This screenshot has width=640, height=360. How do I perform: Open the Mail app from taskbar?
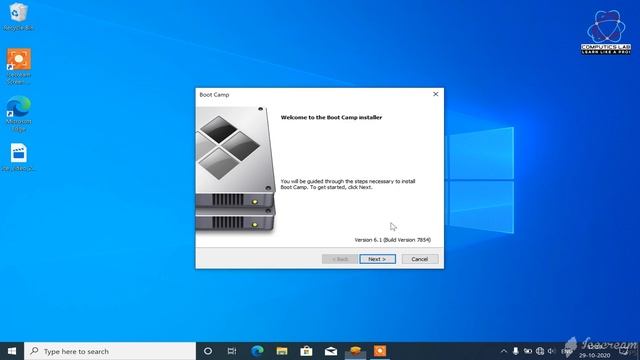pyautogui.click(x=331, y=351)
